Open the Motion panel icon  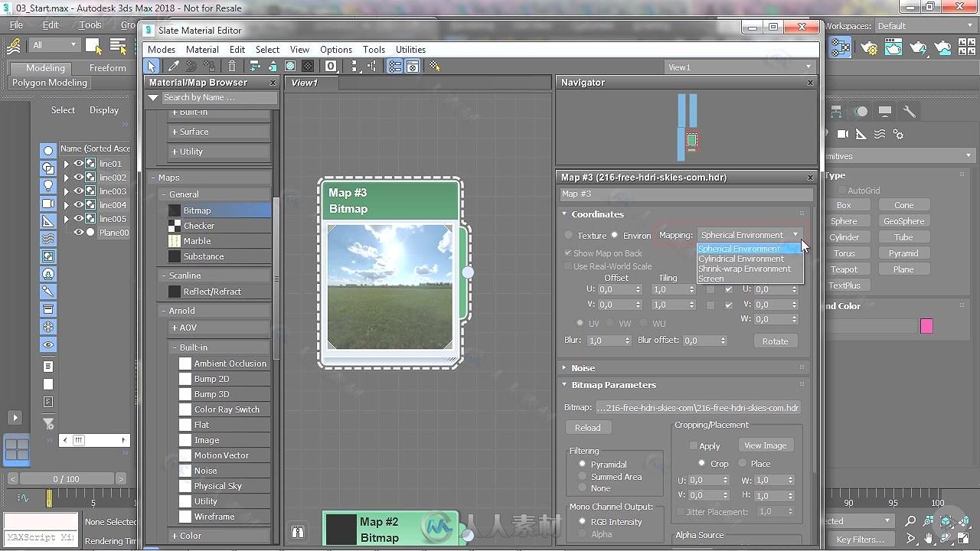point(861,111)
